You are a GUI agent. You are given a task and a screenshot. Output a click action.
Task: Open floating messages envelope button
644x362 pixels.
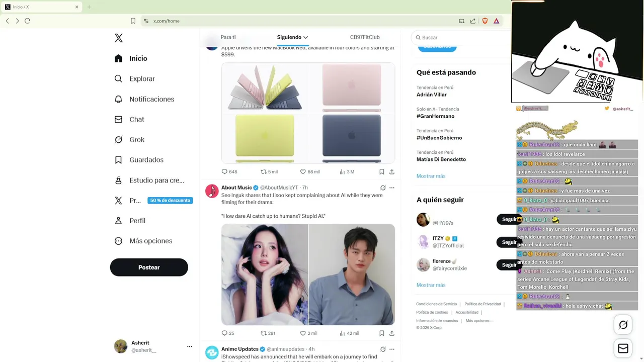623,348
